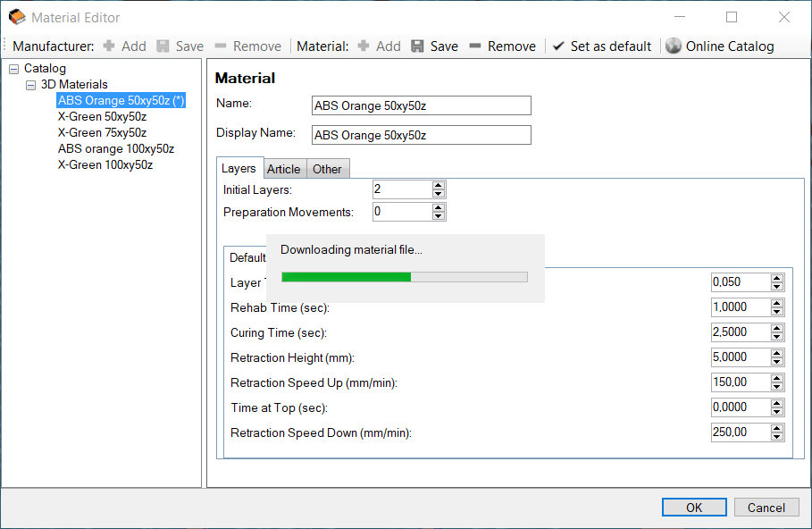Click the download progress bar

pyautogui.click(x=404, y=277)
